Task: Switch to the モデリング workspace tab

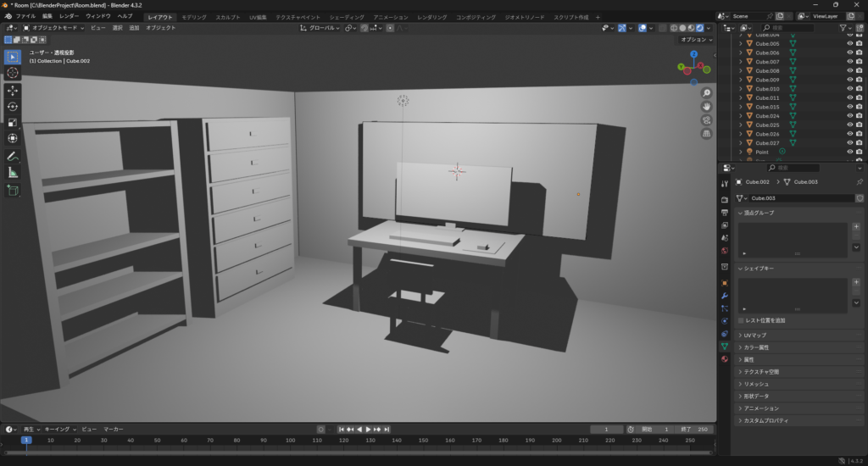Action: [194, 17]
